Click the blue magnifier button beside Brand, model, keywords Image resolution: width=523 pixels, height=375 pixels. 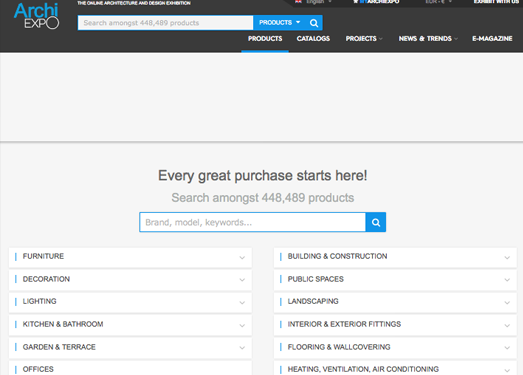click(376, 222)
